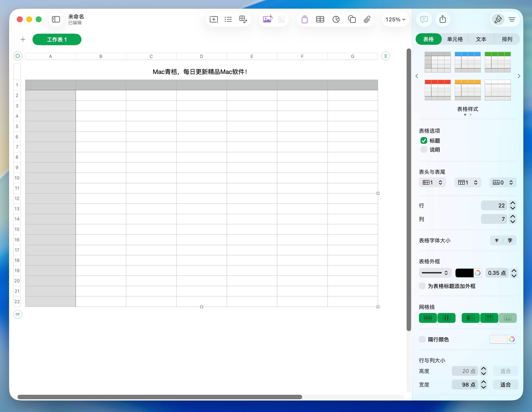Uncheck the 标题 checkbox
Image resolution: width=532 pixels, height=412 pixels.
[x=424, y=141]
